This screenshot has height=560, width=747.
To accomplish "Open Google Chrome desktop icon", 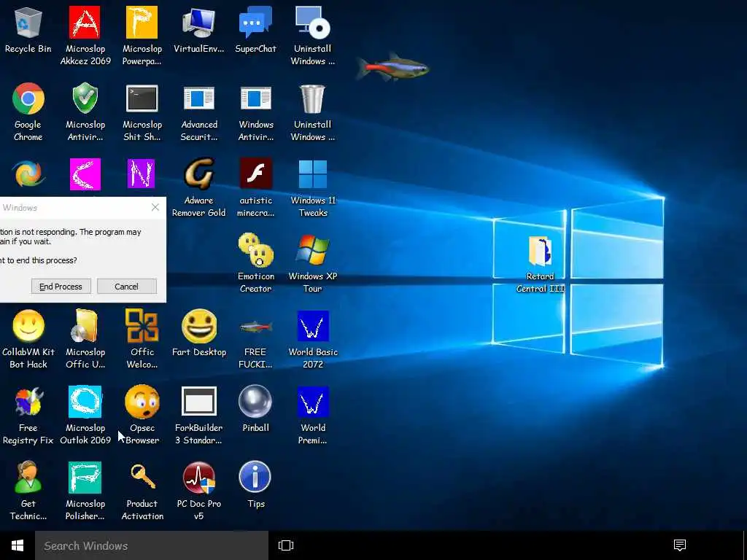I will point(28,98).
